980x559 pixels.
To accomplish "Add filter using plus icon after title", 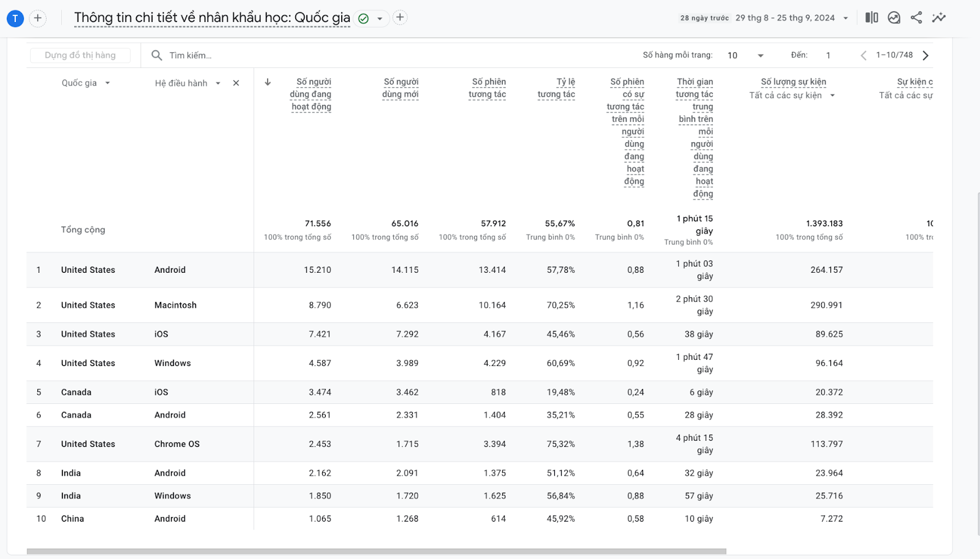I will tap(400, 17).
